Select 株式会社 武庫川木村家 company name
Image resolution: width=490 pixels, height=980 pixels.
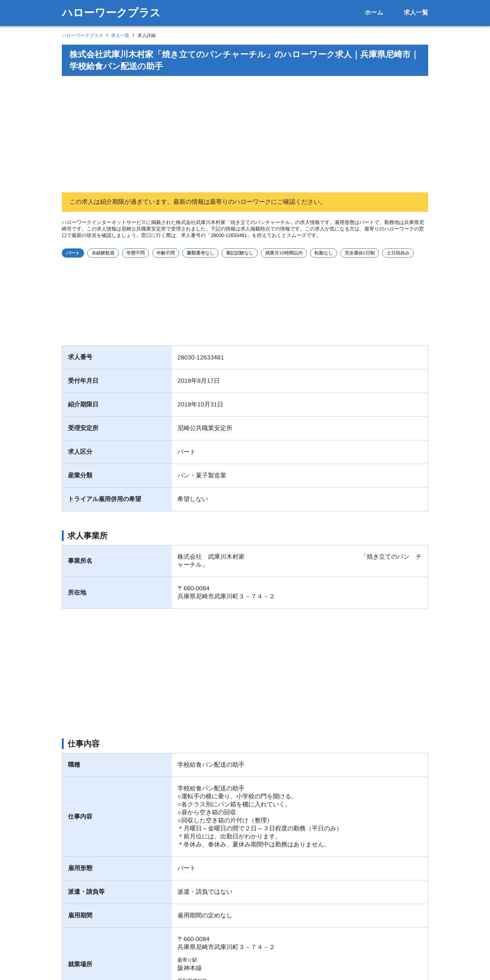point(211,557)
